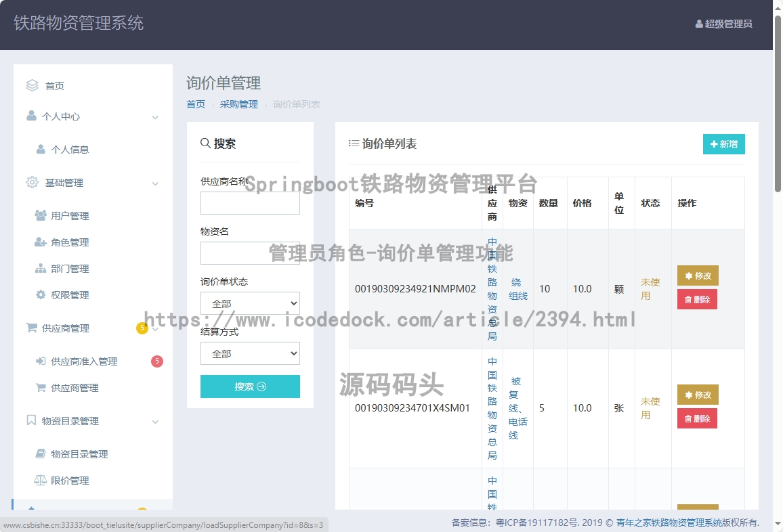The width and height of the screenshot is (783, 532).
Task: Click the yellow 5 badge on 供应商管理
Action: click(x=142, y=328)
